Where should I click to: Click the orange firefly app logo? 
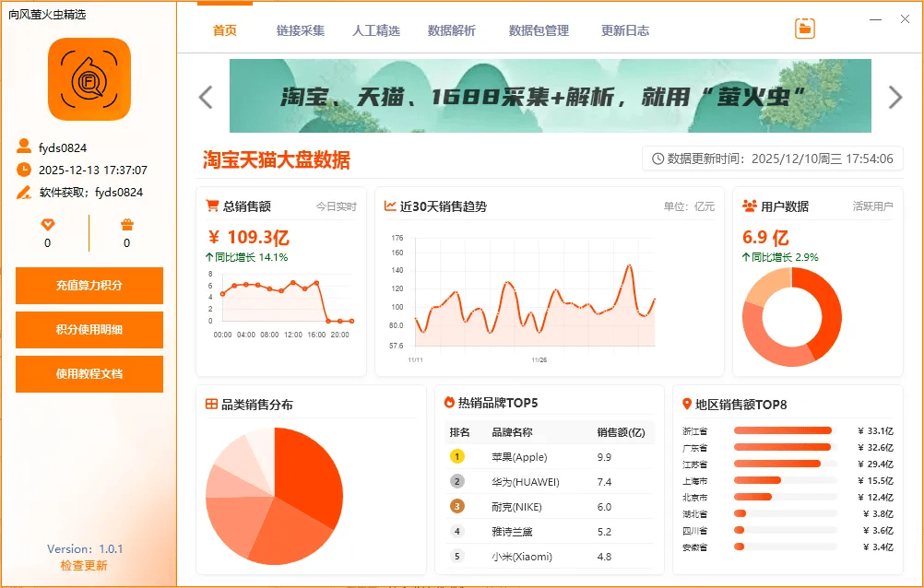[x=89, y=79]
